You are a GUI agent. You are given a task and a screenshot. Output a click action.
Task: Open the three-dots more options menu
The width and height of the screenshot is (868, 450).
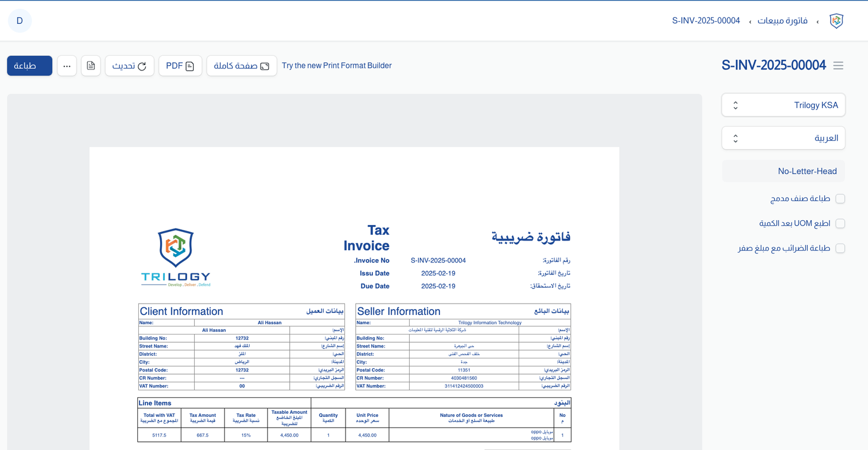coord(67,66)
